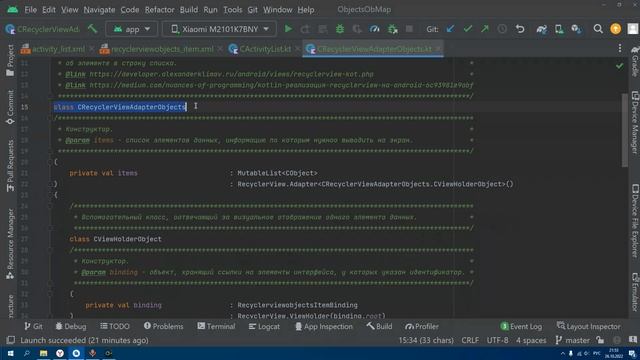Open the Device Manager toolbar icon
Screen dimensions: 640x360
pyautogui.click(x=559, y=29)
